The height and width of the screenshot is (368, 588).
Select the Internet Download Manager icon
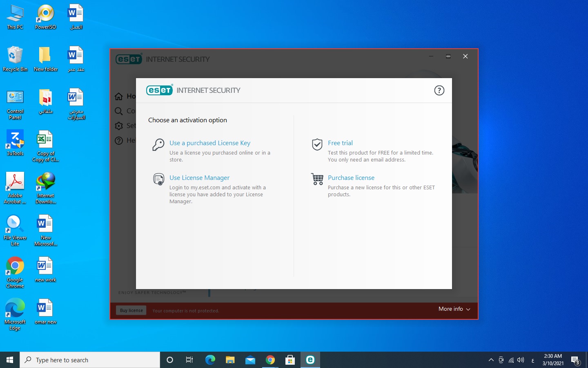click(46, 188)
